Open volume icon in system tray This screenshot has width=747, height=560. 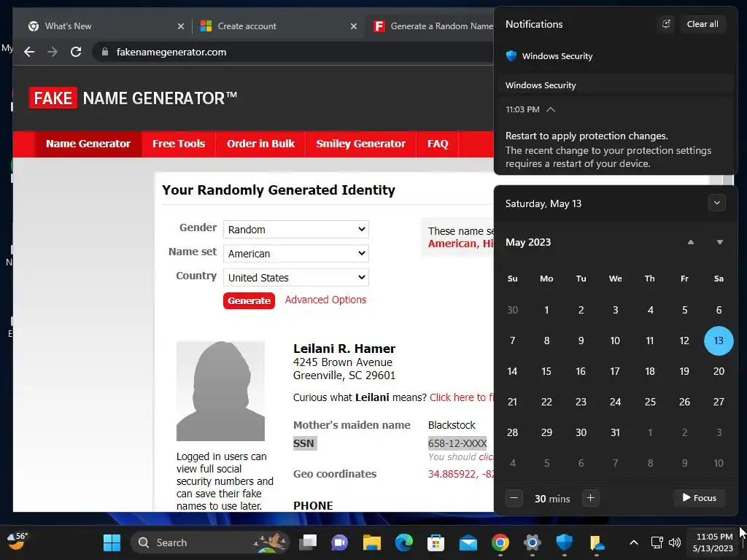click(675, 542)
